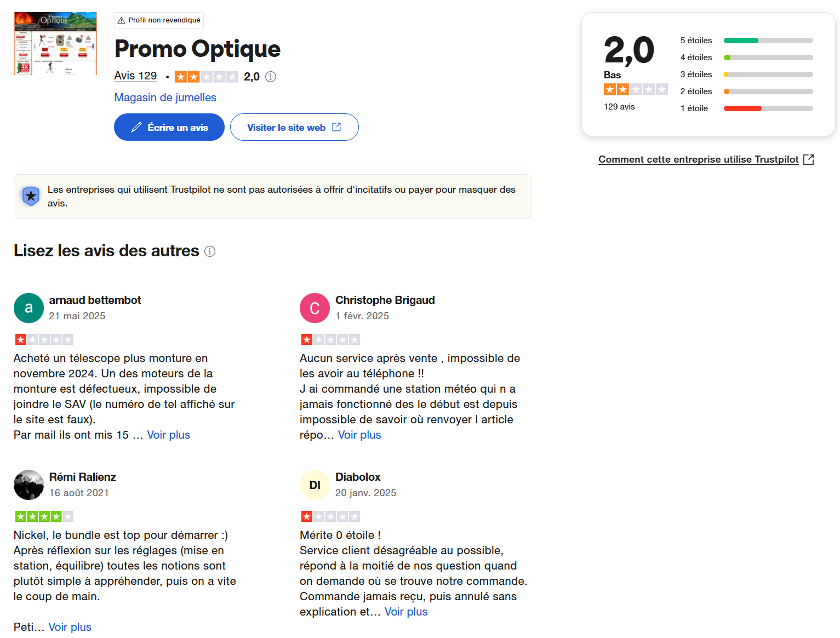Screen dimensions: 840x638
Task: Open the 'Magasin de jumelles' category link
Action: (165, 97)
